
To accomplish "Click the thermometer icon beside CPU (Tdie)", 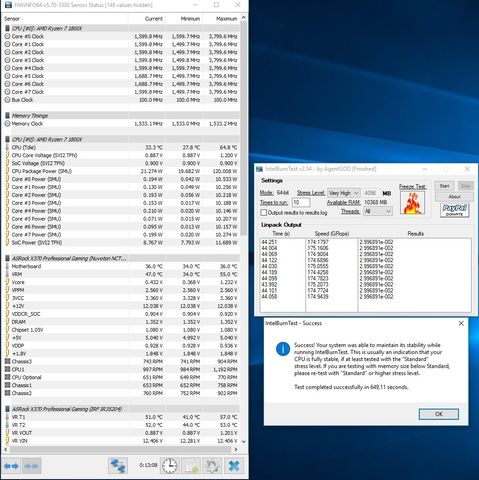I will (x=7, y=147).
